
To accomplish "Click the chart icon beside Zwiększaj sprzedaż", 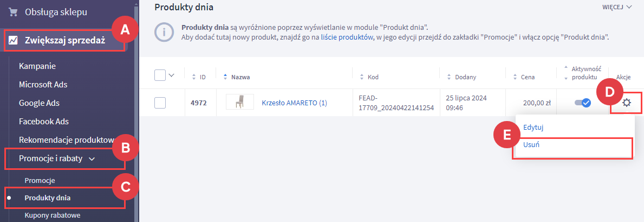I will pyautogui.click(x=13, y=40).
